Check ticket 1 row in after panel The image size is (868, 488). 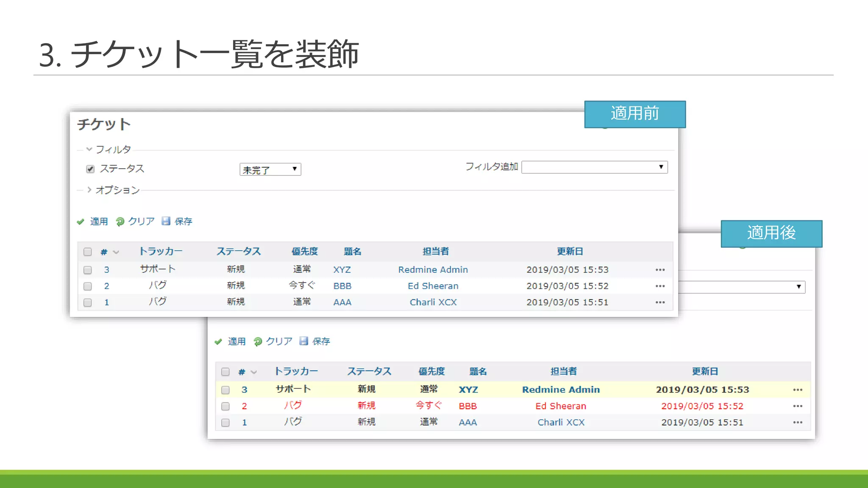tap(225, 423)
